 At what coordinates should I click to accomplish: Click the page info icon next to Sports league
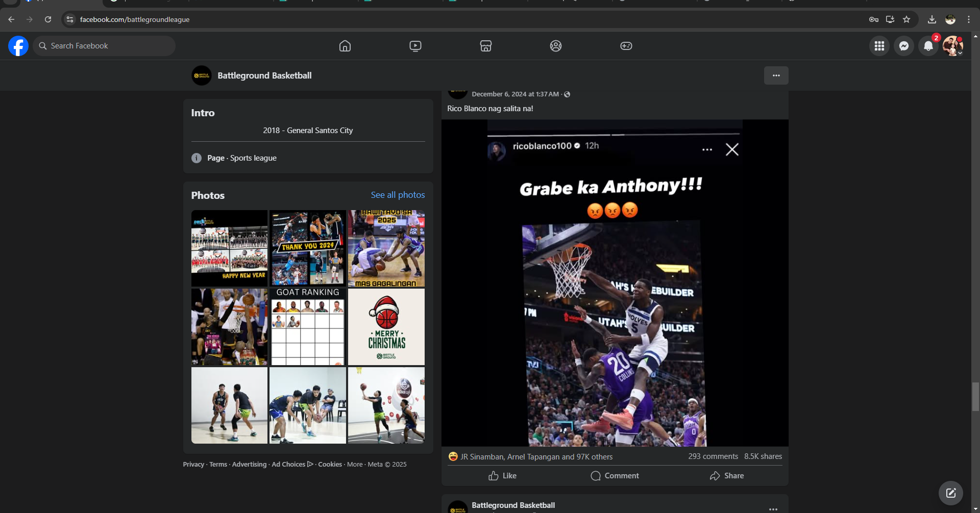click(197, 158)
